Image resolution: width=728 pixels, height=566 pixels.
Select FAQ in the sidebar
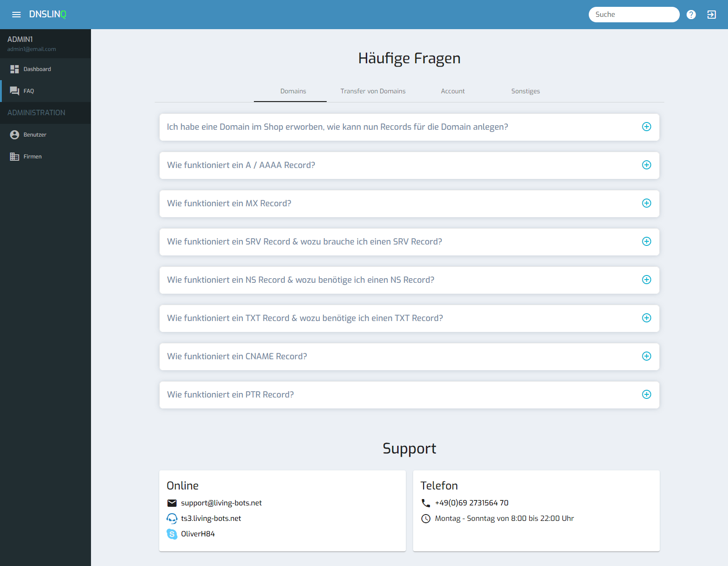45,91
